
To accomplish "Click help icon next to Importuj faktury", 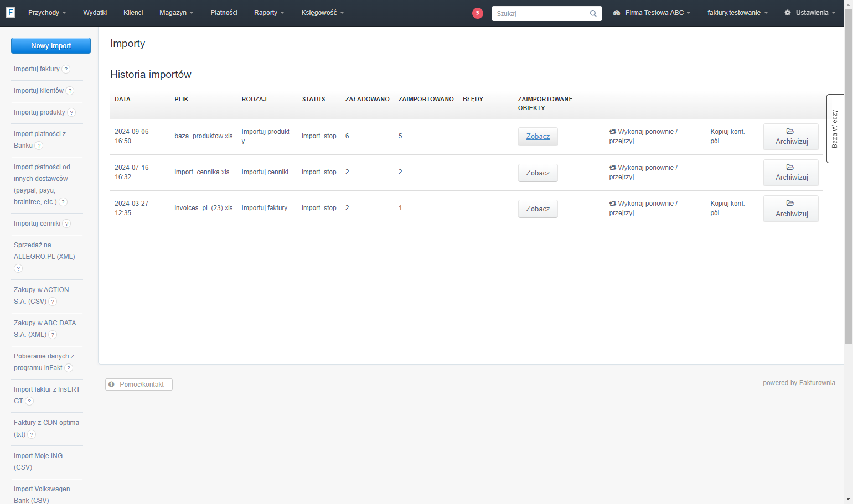I will point(66,69).
